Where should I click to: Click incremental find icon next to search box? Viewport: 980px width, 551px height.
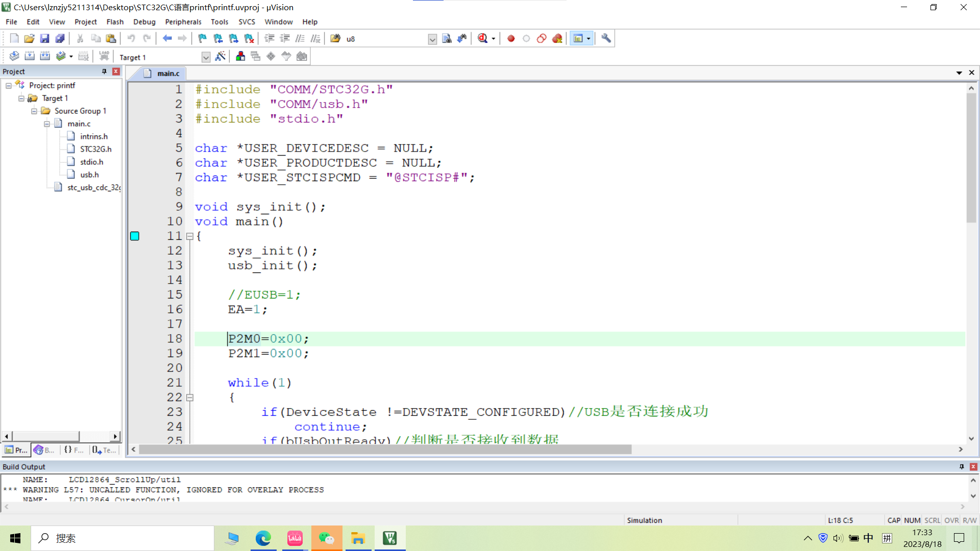pos(462,38)
